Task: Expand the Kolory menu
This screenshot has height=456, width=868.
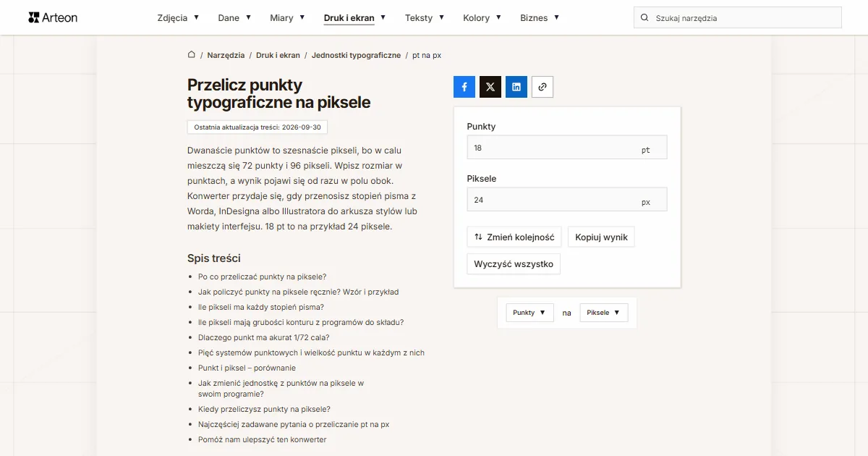Action: [482, 17]
